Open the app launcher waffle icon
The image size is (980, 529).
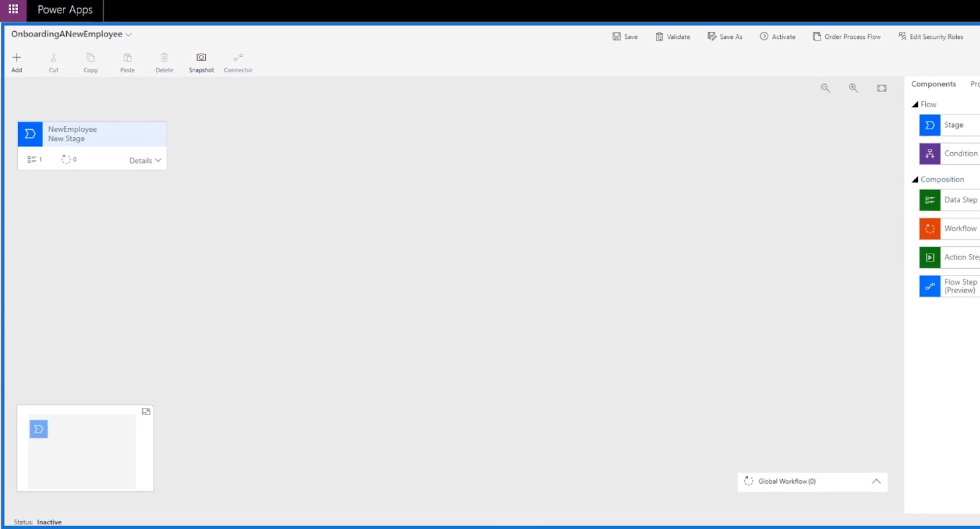click(13, 10)
